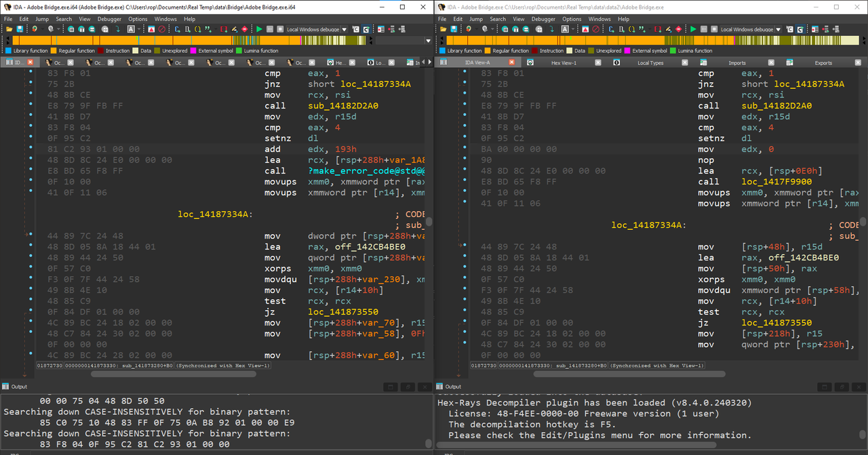This screenshot has width=868, height=455.
Task: Expand Jump back history arrow, right window
Action: coord(476,29)
